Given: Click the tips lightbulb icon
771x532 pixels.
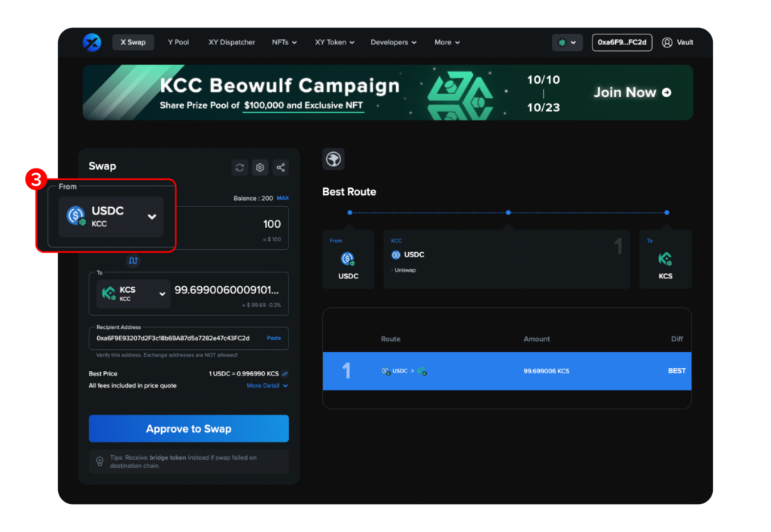Looking at the screenshot, I should pyautogui.click(x=100, y=461).
